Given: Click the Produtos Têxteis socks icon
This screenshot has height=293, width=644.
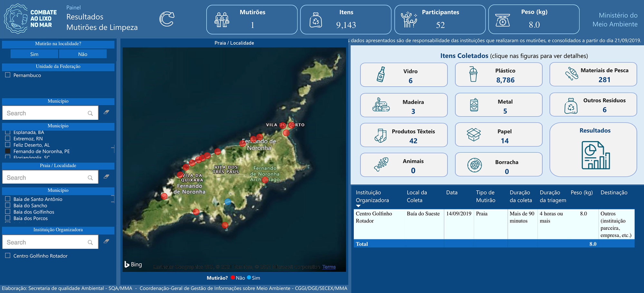Looking at the screenshot, I should 381,135.
